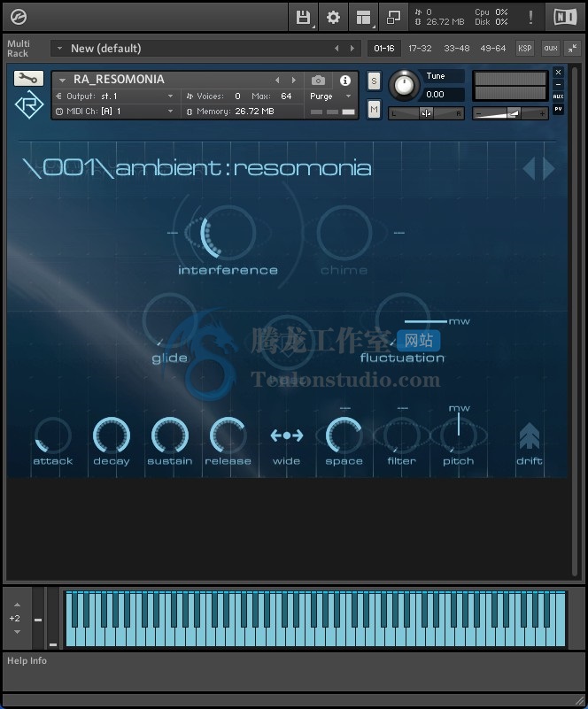The height and width of the screenshot is (709, 588).
Task: Go to next preset with right triangle
Action: click(x=549, y=168)
